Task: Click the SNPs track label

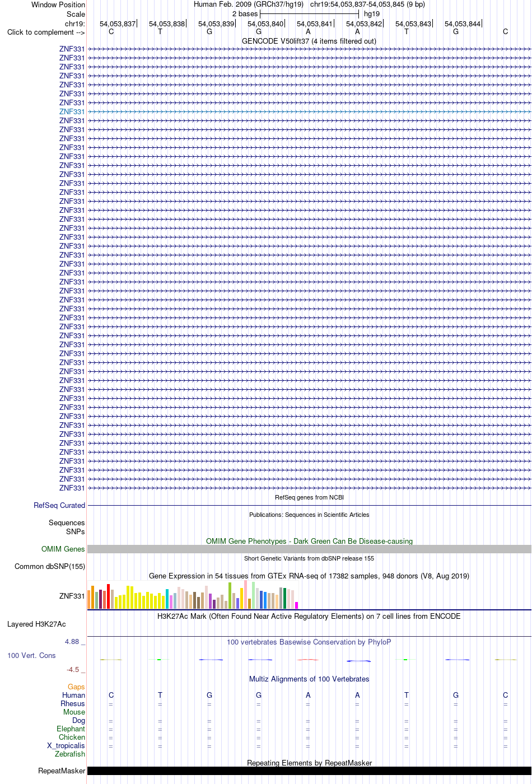Action: (x=76, y=531)
